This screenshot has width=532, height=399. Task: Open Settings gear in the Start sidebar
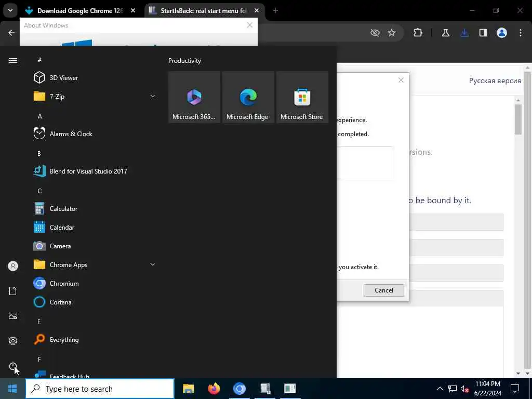coord(13,341)
